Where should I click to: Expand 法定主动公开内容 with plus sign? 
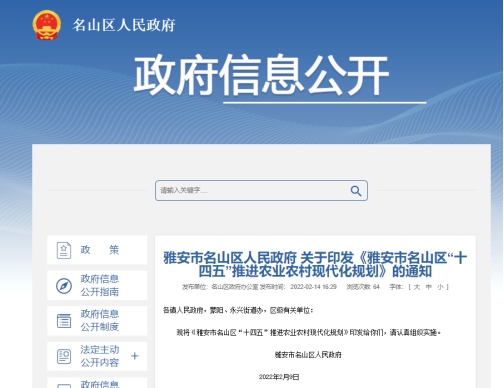[135, 356]
